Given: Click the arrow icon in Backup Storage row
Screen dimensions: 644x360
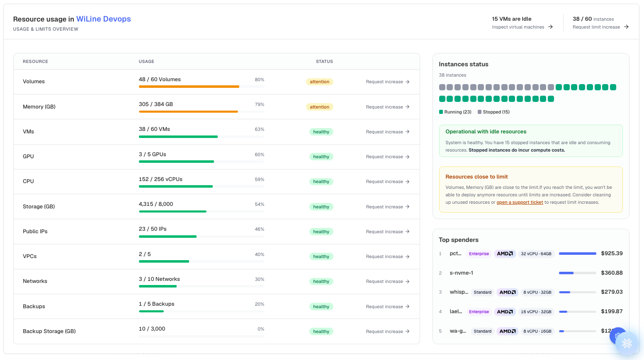Looking at the screenshot, I should [x=408, y=331].
